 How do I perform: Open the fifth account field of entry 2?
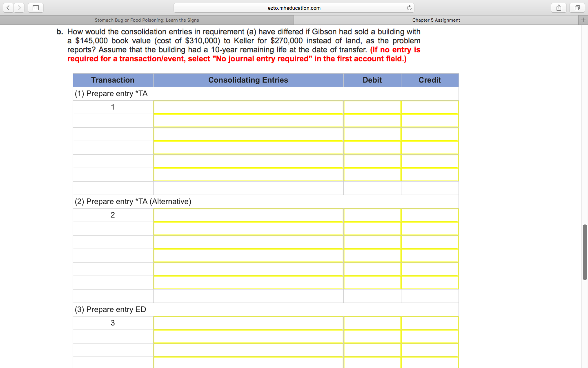click(x=248, y=269)
